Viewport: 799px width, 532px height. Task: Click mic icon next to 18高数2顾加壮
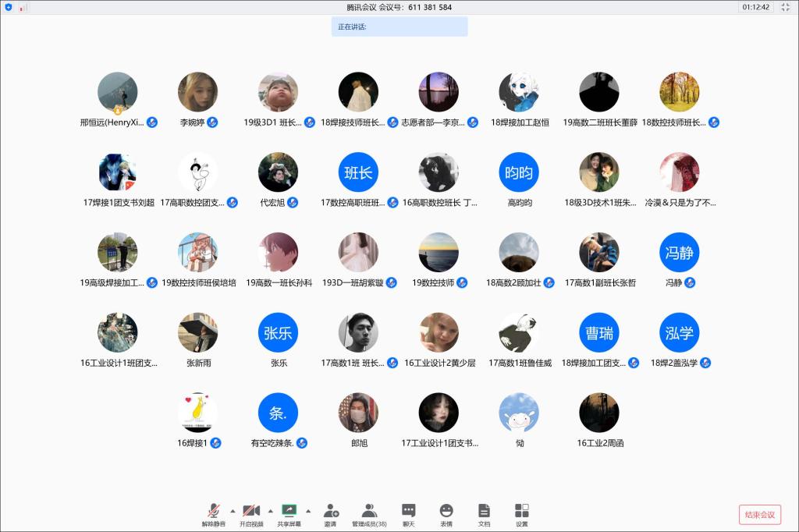(549, 283)
